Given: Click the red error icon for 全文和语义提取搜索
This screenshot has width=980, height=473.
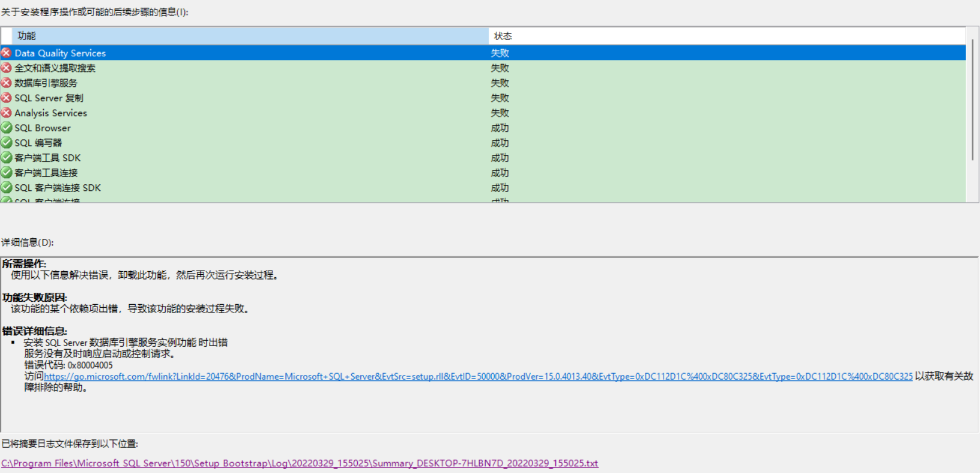Looking at the screenshot, I should [7, 68].
